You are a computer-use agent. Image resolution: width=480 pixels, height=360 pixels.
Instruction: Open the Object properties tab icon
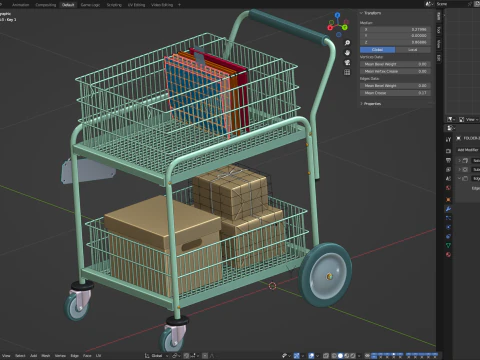coord(448,200)
